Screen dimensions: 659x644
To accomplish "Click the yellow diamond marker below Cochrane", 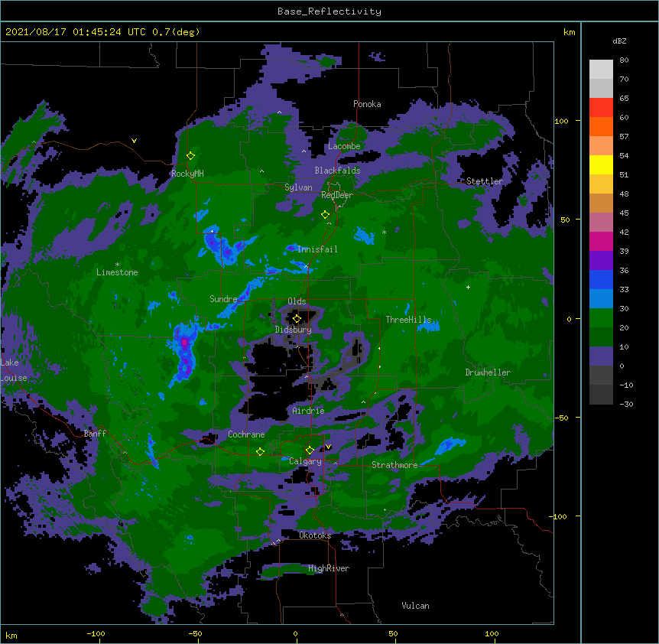I will click(260, 451).
